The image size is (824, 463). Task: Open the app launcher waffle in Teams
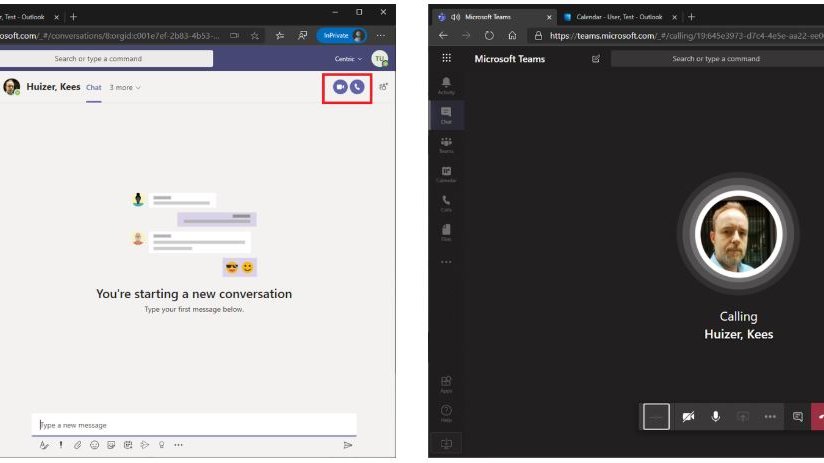[447, 58]
